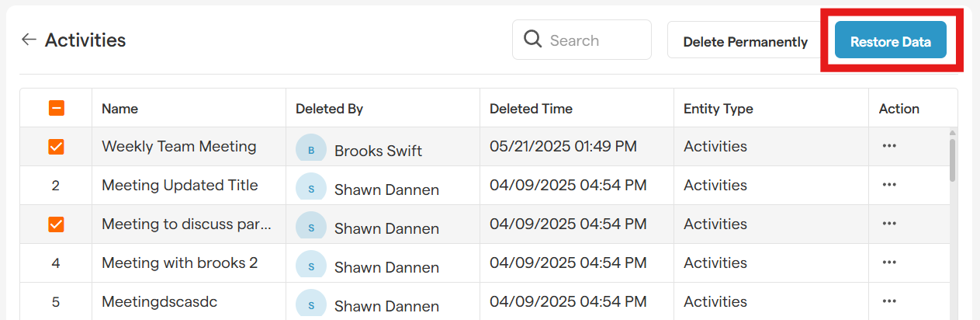Uncheck the Weekly Team Meeting checkbox
This screenshot has width=980, height=320.
[56, 147]
